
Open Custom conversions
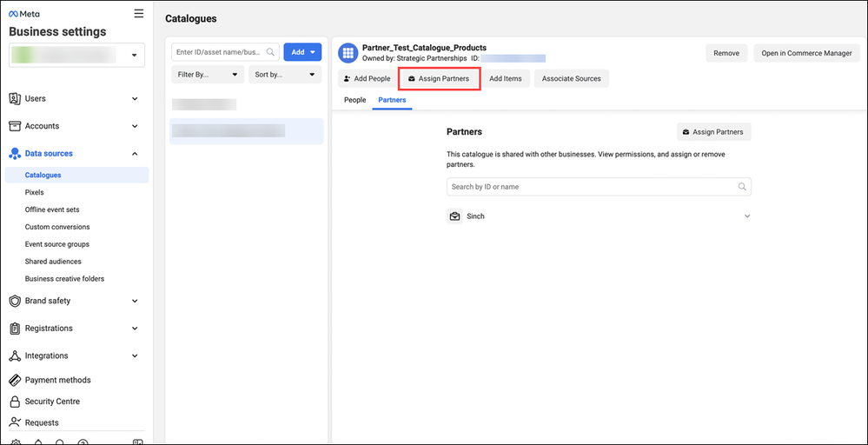tap(57, 227)
